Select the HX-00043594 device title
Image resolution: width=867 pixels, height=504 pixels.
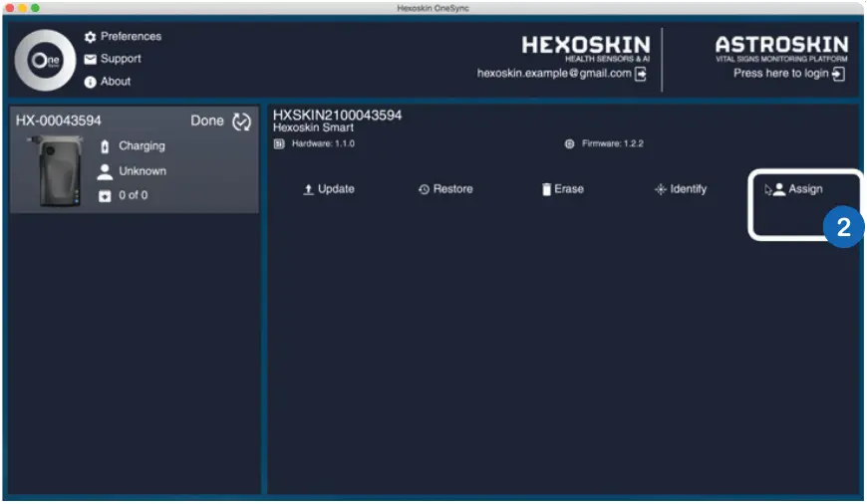point(59,121)
